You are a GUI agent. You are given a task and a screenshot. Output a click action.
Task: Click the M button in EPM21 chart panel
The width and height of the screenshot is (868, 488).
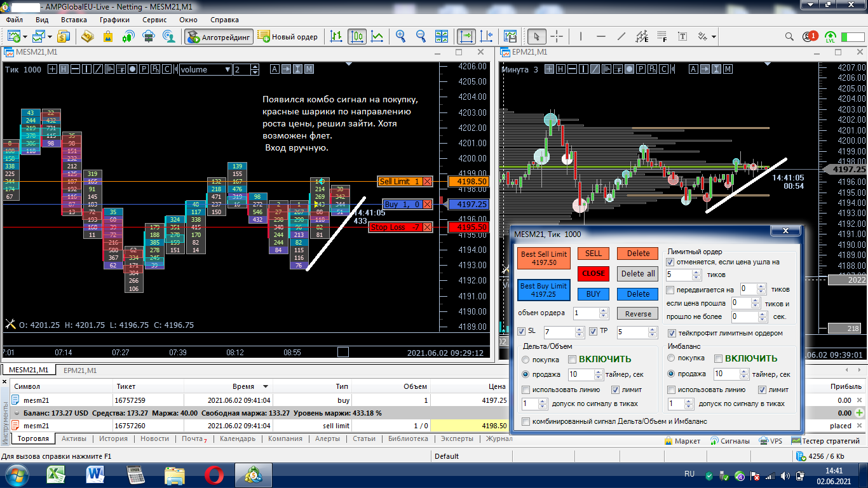(728, 69)
